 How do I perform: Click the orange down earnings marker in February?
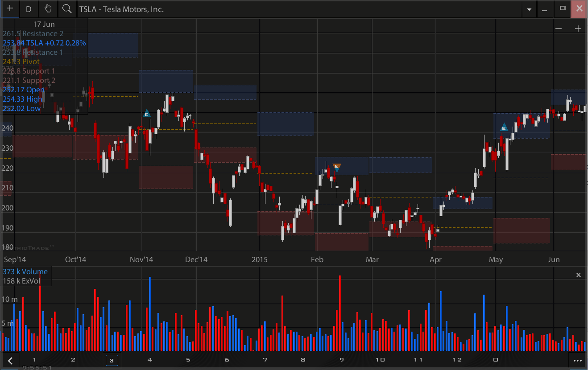coord(337,168)
